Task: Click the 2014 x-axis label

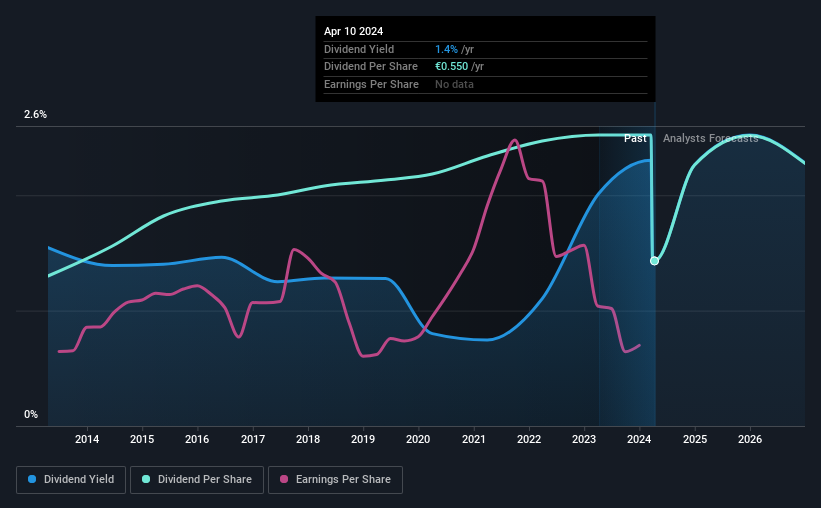Action: click(87, 439)
